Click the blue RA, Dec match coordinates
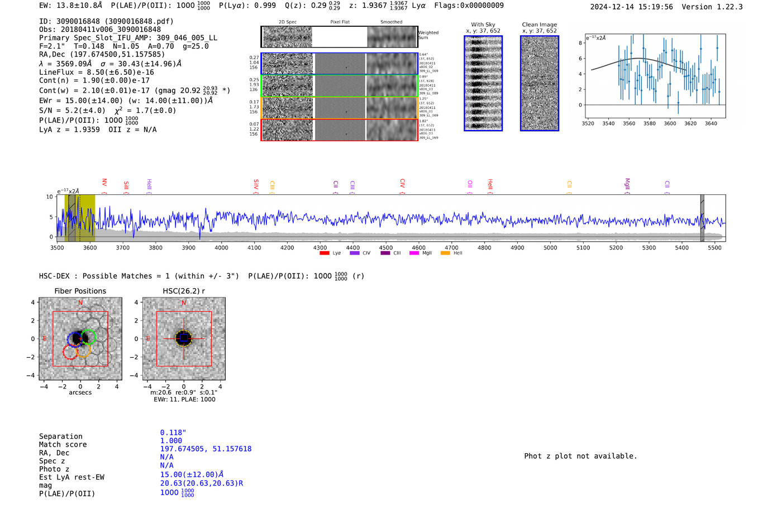Viewport: 782px width, 532px height. (206, 449)
